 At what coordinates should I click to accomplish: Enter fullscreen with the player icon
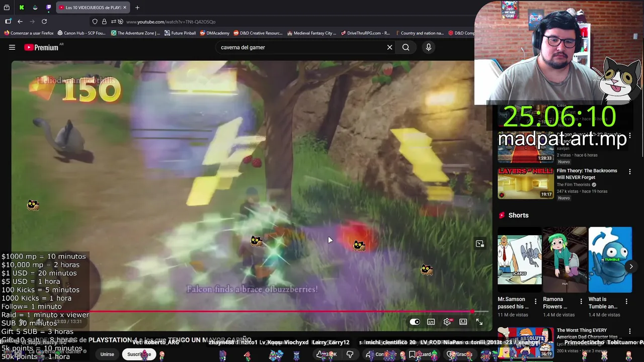click(479, 322)
